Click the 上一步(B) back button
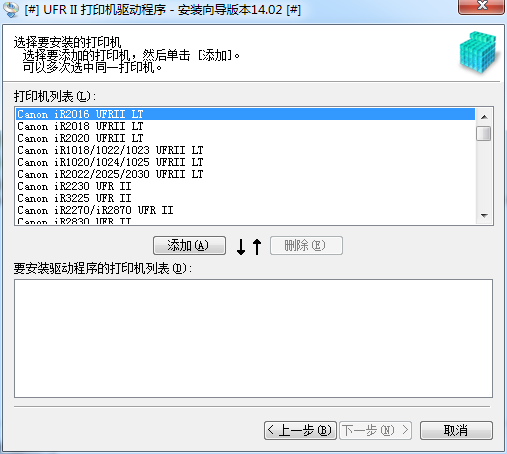Viewport: 507px width, 454px height. pos(300,430)
